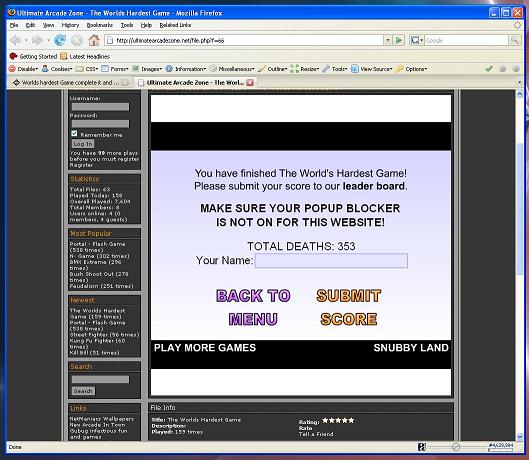Click the sidebar Search text field
Screen dimensions: 529x460
[100, 379]
